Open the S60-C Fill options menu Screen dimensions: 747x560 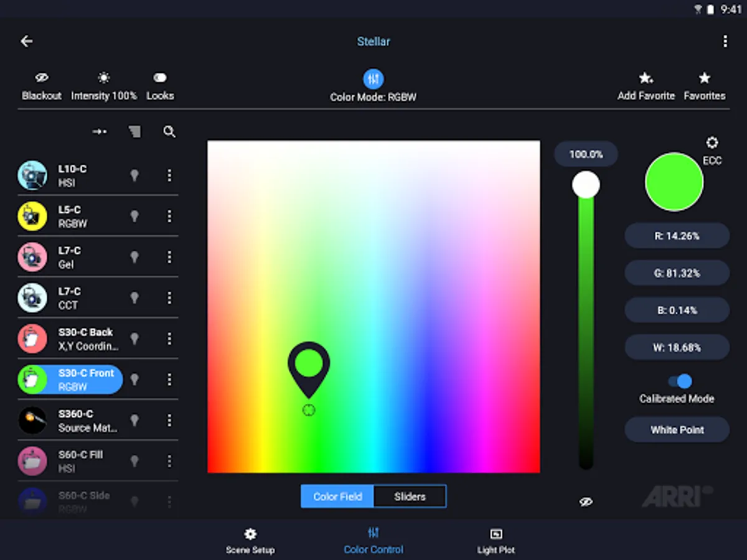[169, 461]
